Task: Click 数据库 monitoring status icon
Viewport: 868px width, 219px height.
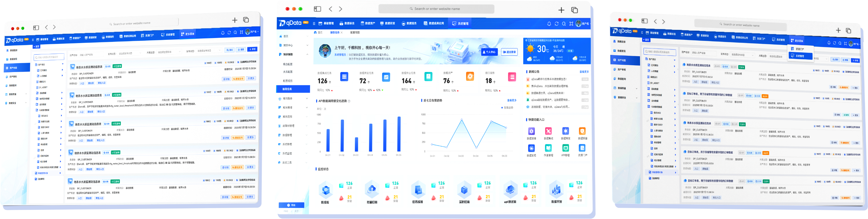Action: click(325, 190)
